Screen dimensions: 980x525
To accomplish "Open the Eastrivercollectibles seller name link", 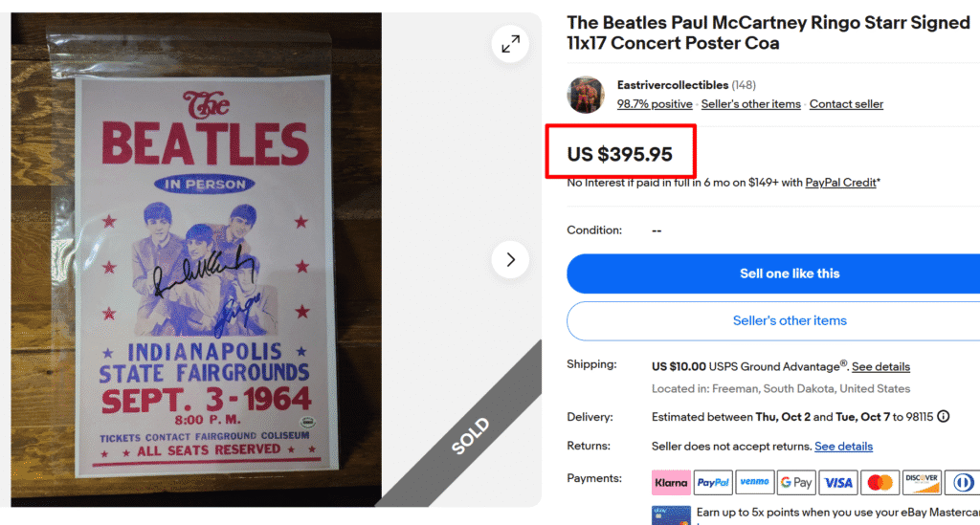I will point(673,85).
